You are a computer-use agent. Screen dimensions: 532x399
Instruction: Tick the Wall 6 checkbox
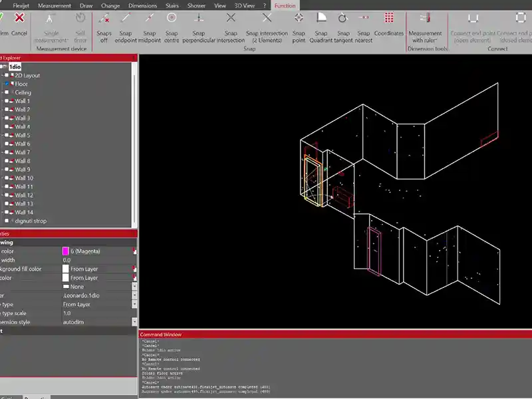7,144
